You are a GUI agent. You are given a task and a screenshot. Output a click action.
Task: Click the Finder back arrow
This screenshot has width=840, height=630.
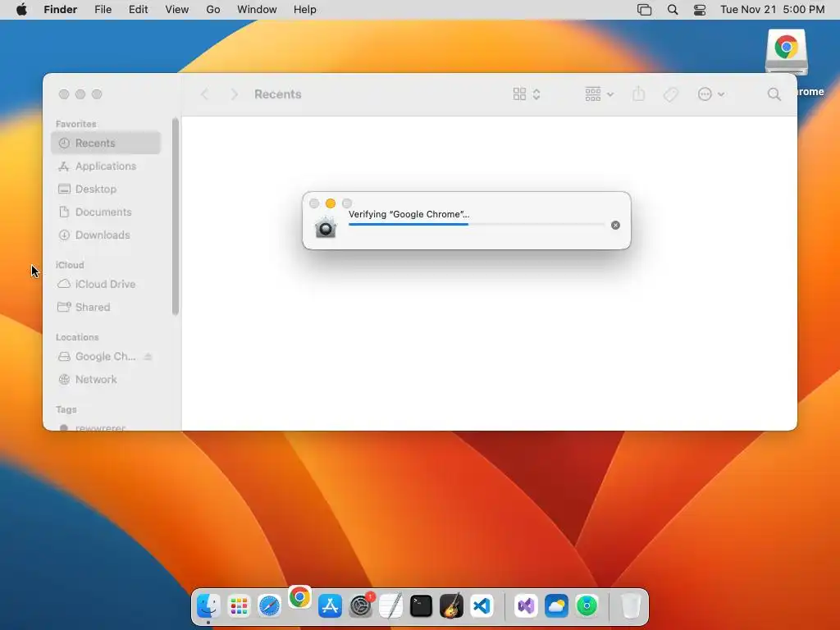204,94
